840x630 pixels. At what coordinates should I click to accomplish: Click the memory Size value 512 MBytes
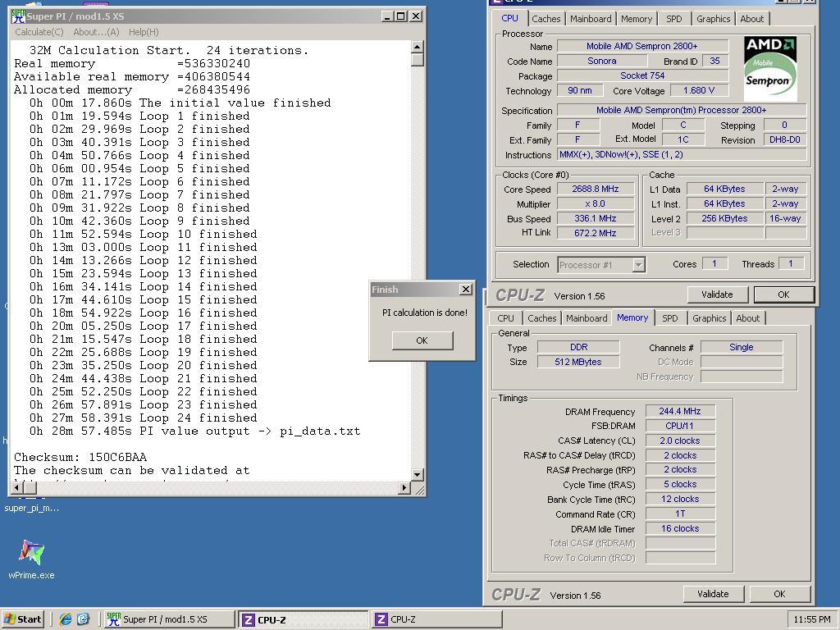578,362
